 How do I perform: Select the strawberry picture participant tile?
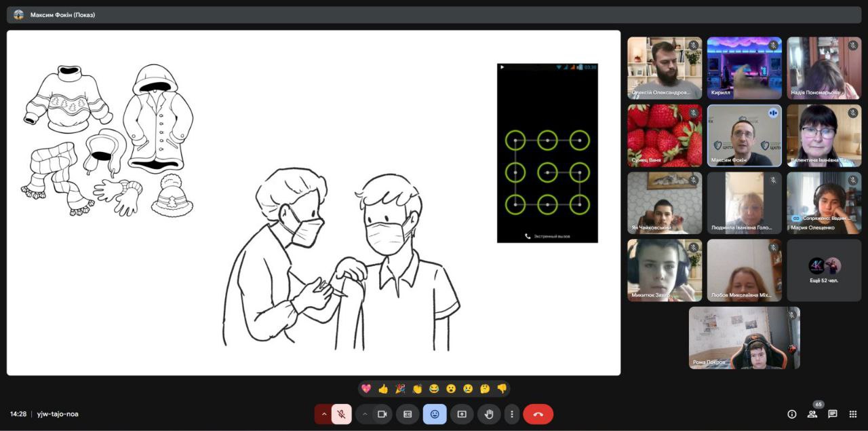664,135
